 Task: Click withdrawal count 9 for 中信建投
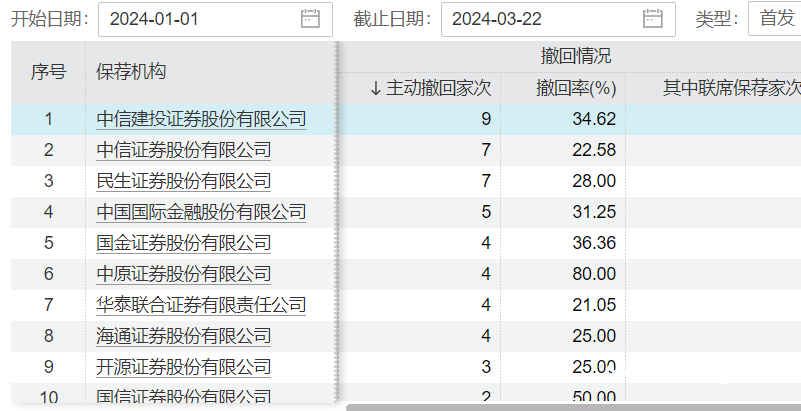(x=486, y=119)
